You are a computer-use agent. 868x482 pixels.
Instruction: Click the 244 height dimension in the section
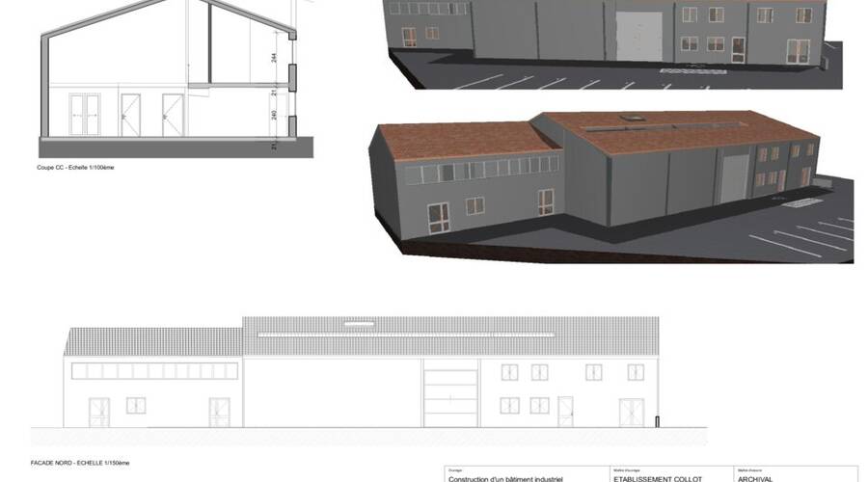[x=274, y=58]
